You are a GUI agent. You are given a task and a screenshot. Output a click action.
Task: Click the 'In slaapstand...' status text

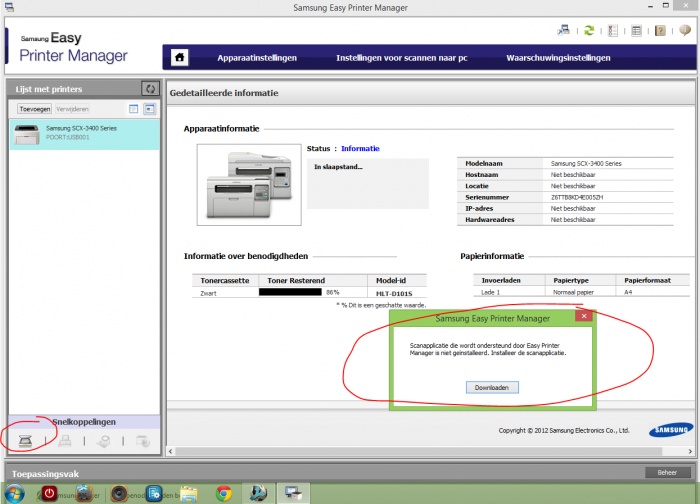[338, 167]
